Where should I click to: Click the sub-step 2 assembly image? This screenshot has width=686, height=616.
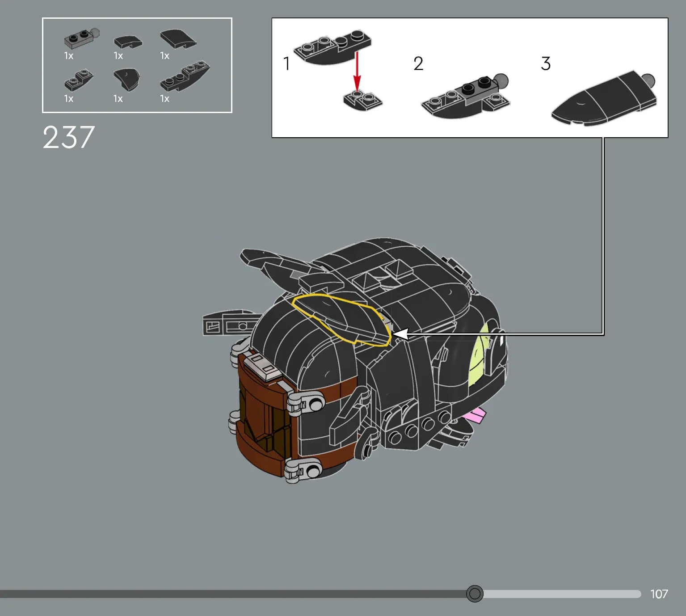[x=465, y=97]
